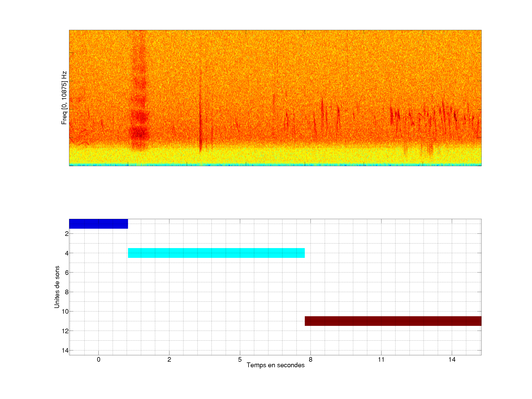
Task: Click the cyan bar at sound unit 4
Action: [x=216, y=253]
